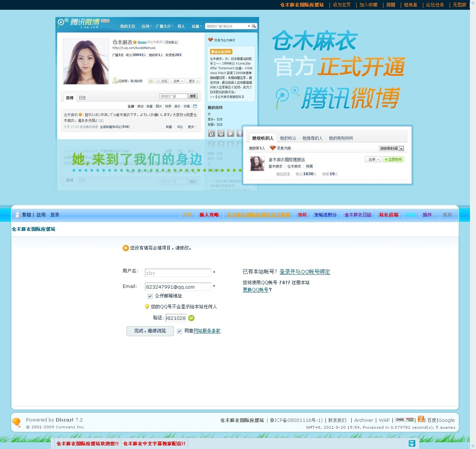The width and height of the screenshot is (476, 449).
Task: Click the orange error warning icon
Action: click(x=126, y=248)
